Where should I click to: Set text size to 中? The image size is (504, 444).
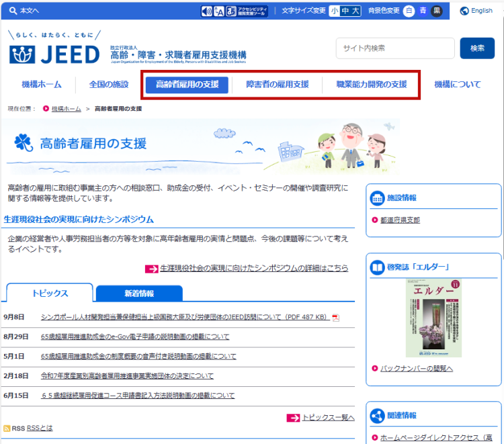click(345, 11)
